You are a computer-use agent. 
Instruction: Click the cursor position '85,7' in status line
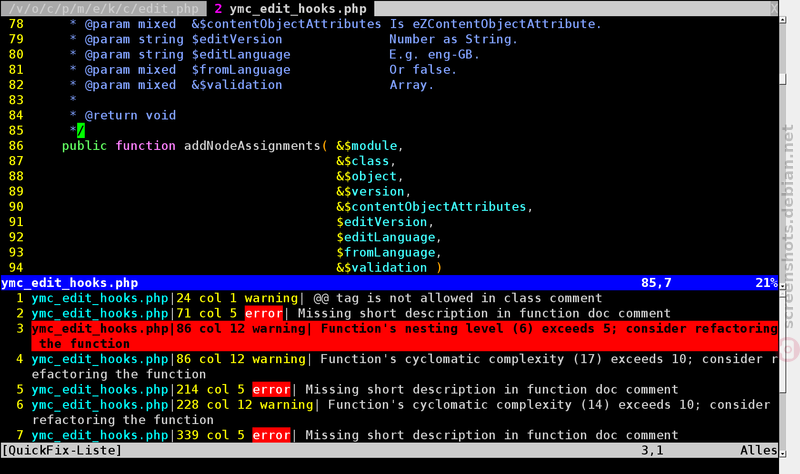click(x=656, y=283)
